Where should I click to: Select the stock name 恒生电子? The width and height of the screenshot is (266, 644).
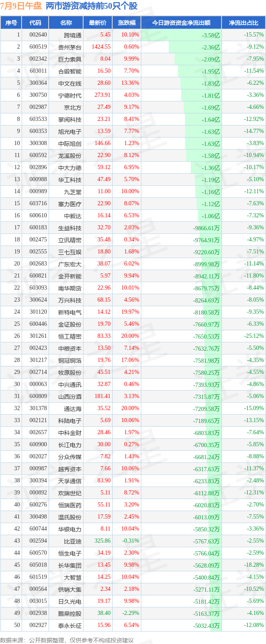click(x=70, y=553)
